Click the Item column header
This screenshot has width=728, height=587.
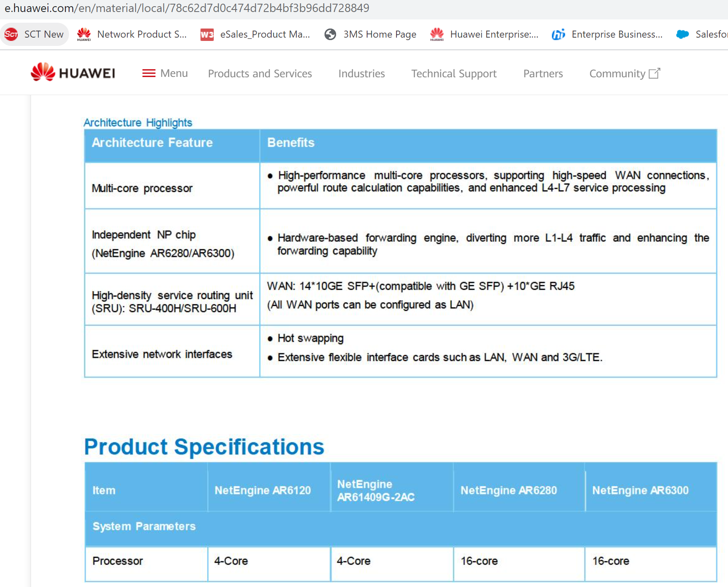[x=146, y=487]
